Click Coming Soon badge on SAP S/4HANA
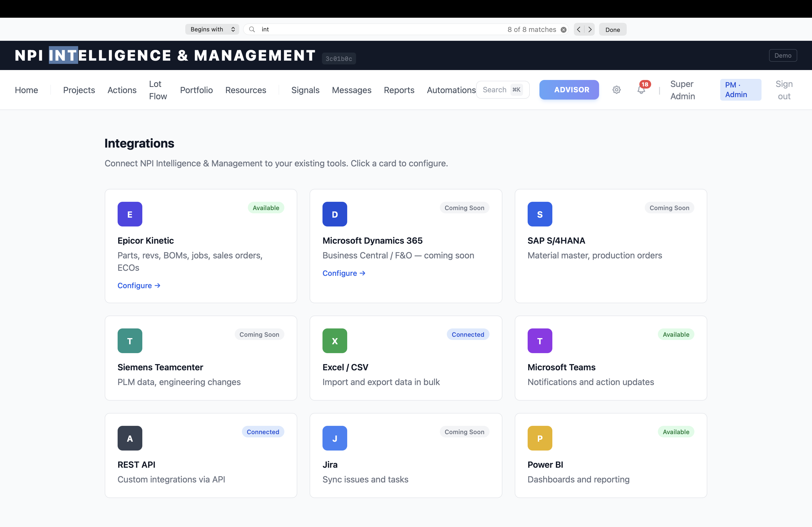The image size is (812, 527). (669, 208)
